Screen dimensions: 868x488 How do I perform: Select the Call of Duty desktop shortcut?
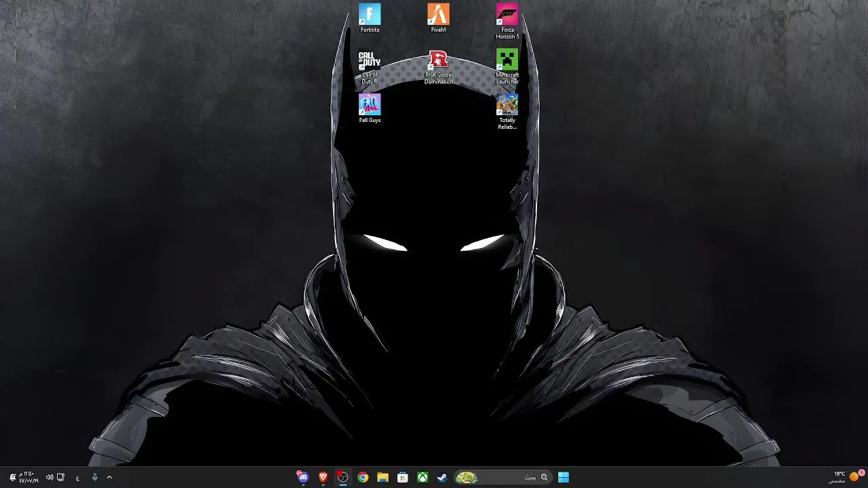point(370,67)
